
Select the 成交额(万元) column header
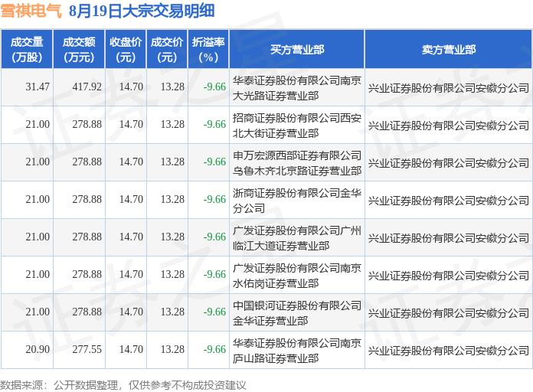click(x=79, y=49)
